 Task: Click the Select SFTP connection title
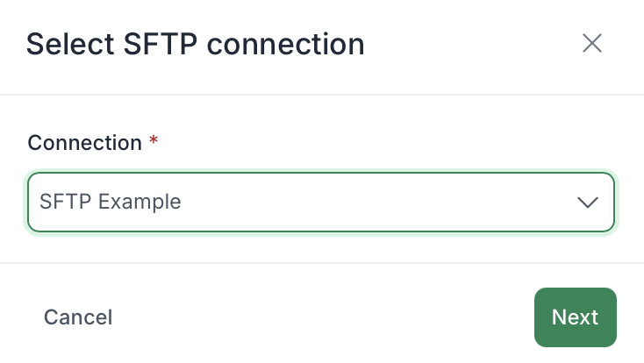point(196,45)
